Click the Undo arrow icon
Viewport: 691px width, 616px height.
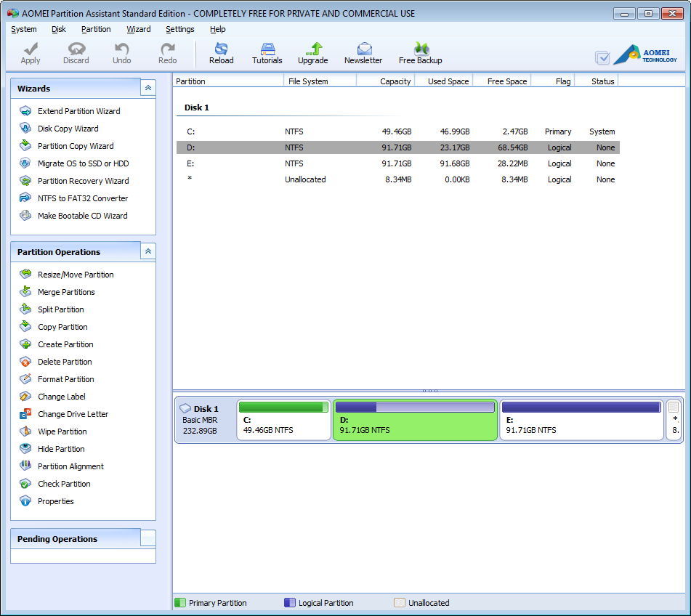pos(121,49)
